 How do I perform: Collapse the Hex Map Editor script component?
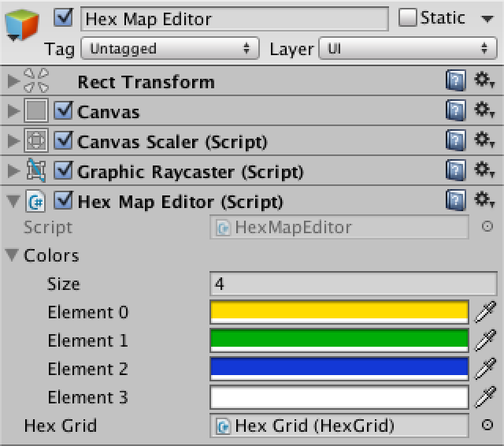tap(13, 202)
